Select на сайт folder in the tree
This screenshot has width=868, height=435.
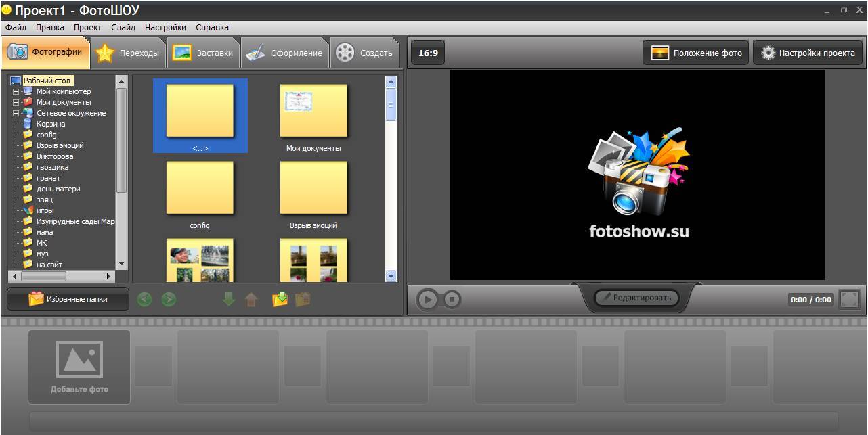tap(49, 265)
